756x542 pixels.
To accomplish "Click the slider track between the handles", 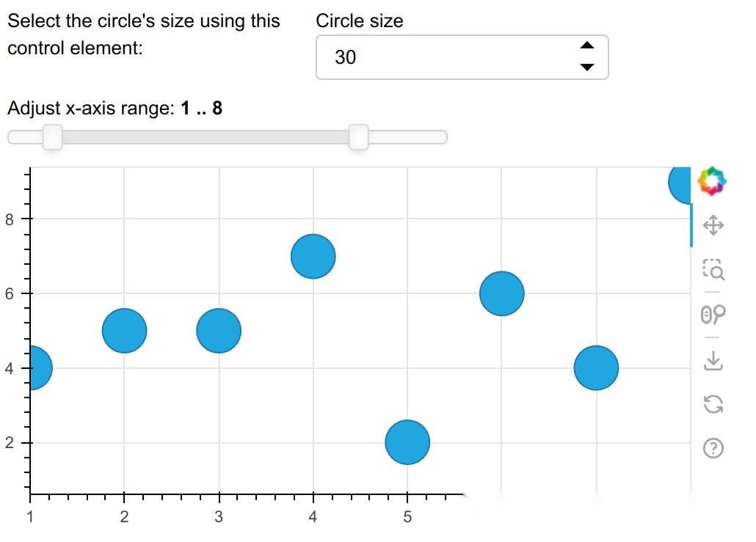I will tap(206, 137).
